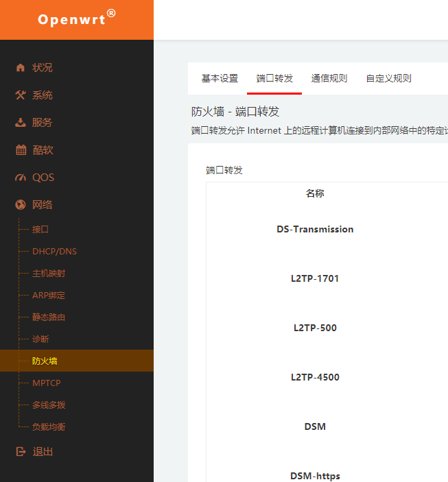Open the 自定义规则 tab
Viewport: 448px width, 482px height.
pos(388,78)
